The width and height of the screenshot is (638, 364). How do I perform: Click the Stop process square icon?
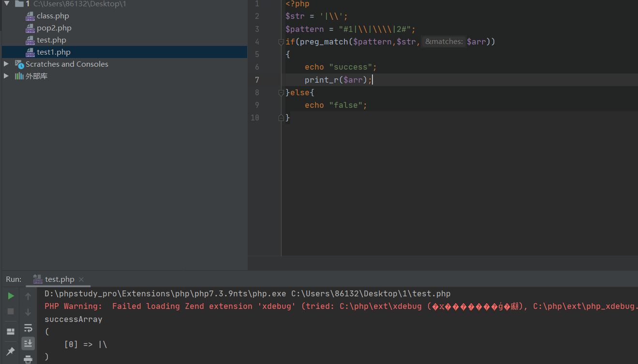tap(11, 311)
